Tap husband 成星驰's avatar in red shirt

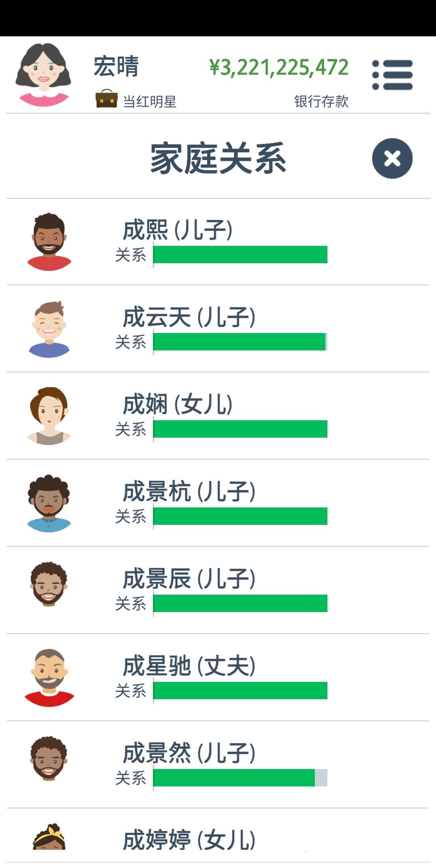49,678
